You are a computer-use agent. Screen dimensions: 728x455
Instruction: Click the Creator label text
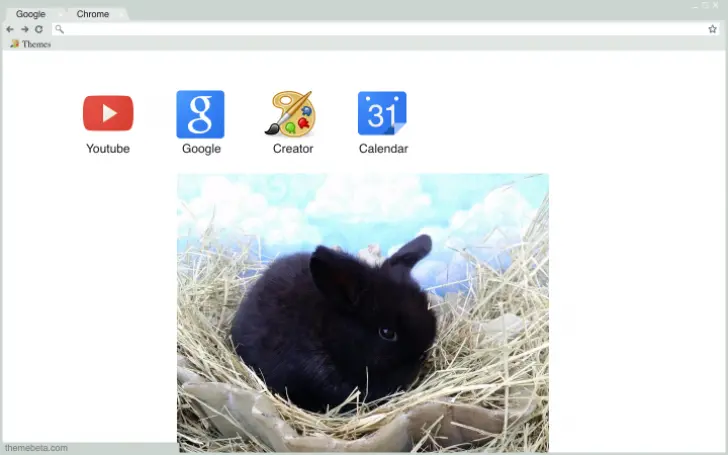pyautogui.click(x=292, y=149)
